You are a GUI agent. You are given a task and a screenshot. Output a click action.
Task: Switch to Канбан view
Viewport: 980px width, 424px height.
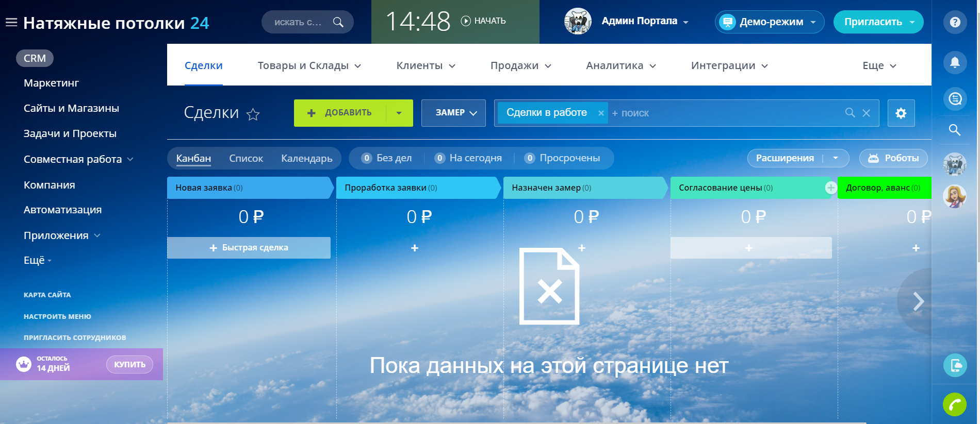pos(193,158)
